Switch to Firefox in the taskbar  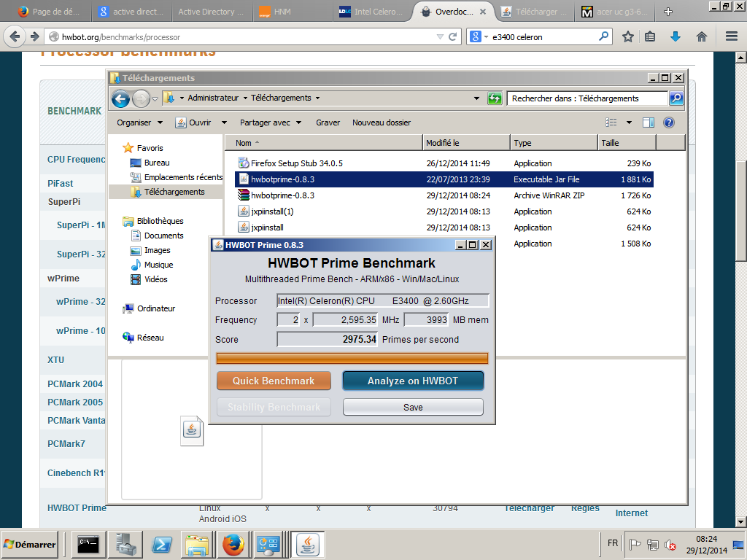[x=233, y=545]
